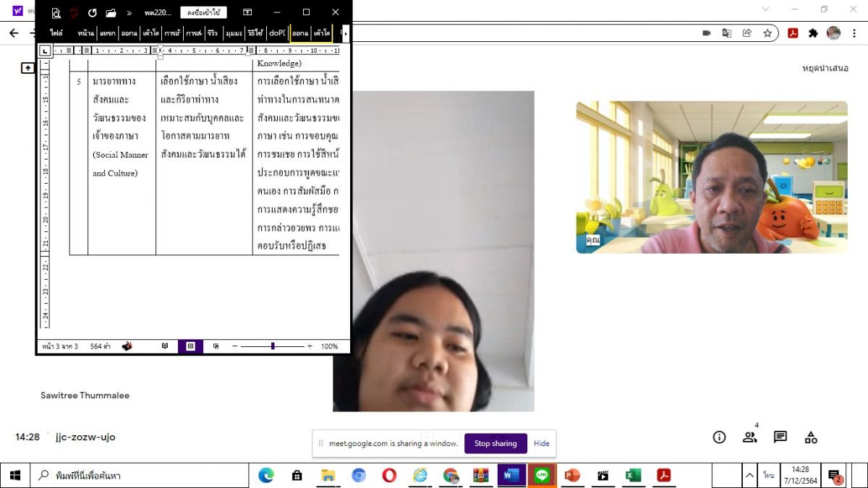Switch Word to read mode view
Screen dimensions: 868x488
[165, 346]
